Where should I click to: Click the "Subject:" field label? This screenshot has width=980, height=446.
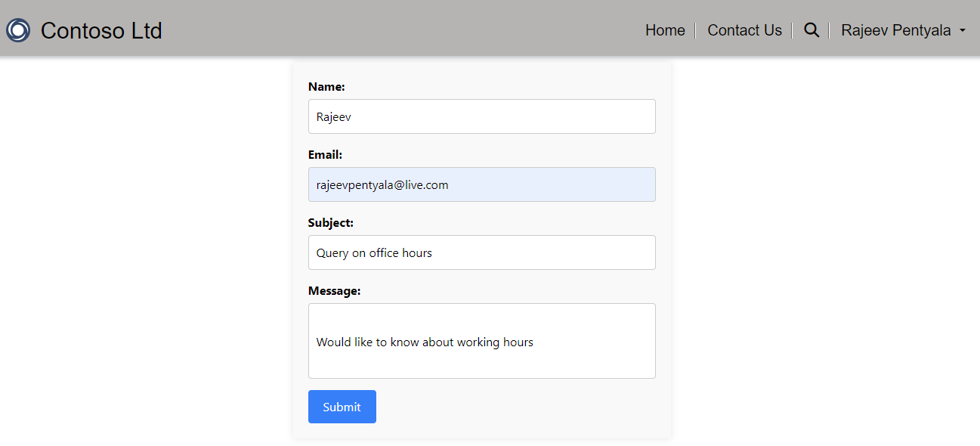click(331, 223)
